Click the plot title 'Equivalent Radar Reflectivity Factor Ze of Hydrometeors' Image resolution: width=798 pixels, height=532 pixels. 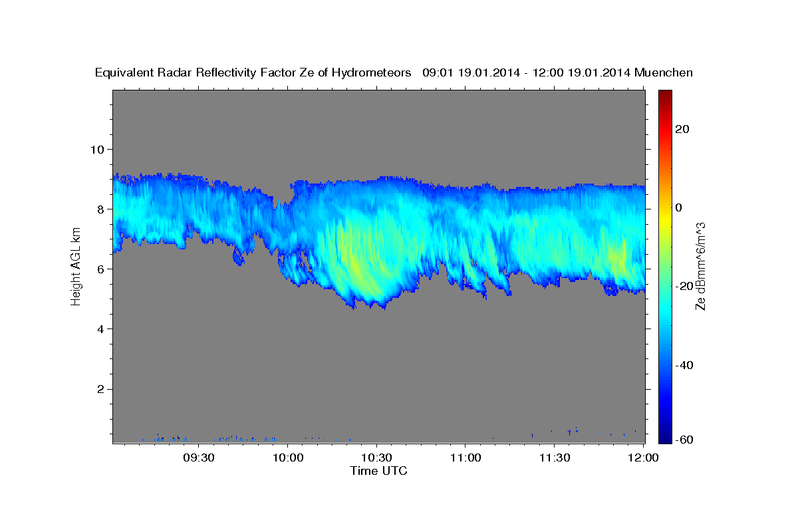[253, 73]
